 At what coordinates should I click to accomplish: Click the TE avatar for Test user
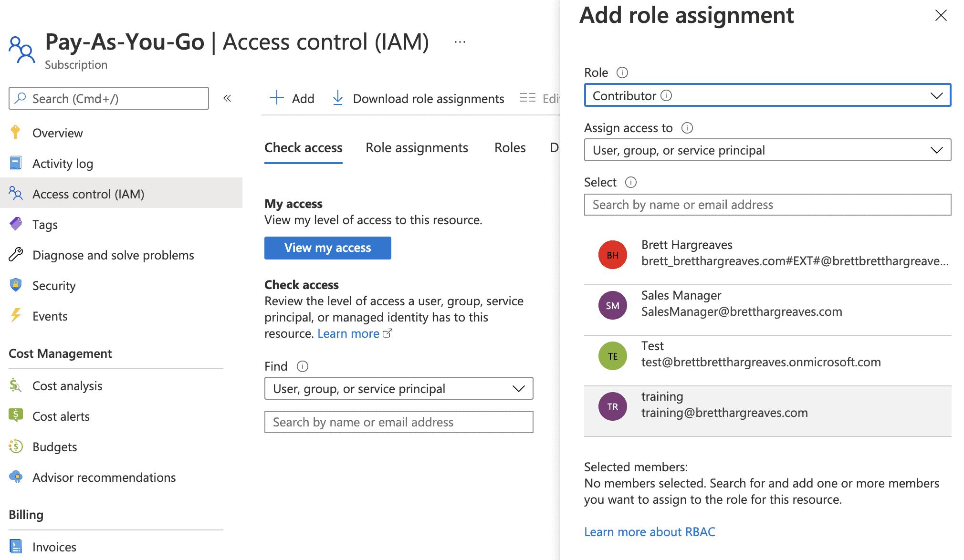[613, 356]
